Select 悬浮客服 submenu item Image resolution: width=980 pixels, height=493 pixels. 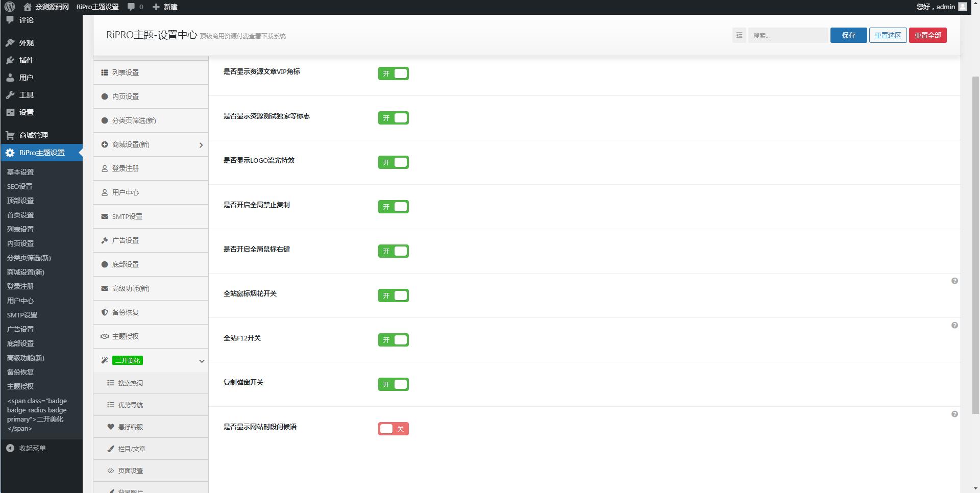click(130, 427)
